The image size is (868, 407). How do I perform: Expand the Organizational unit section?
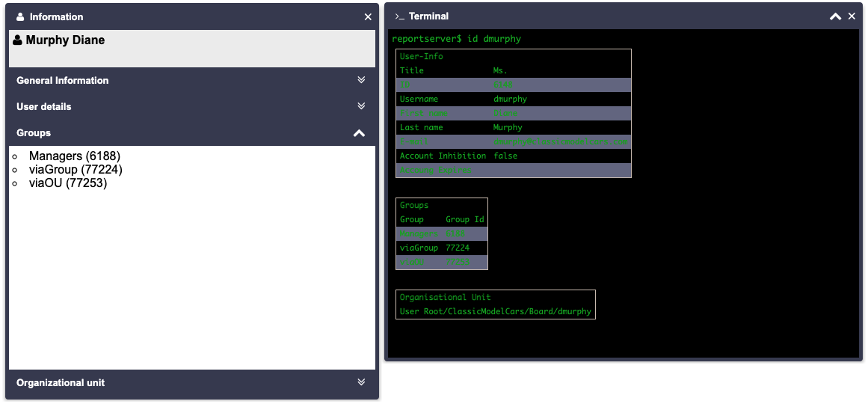[361, 382]
